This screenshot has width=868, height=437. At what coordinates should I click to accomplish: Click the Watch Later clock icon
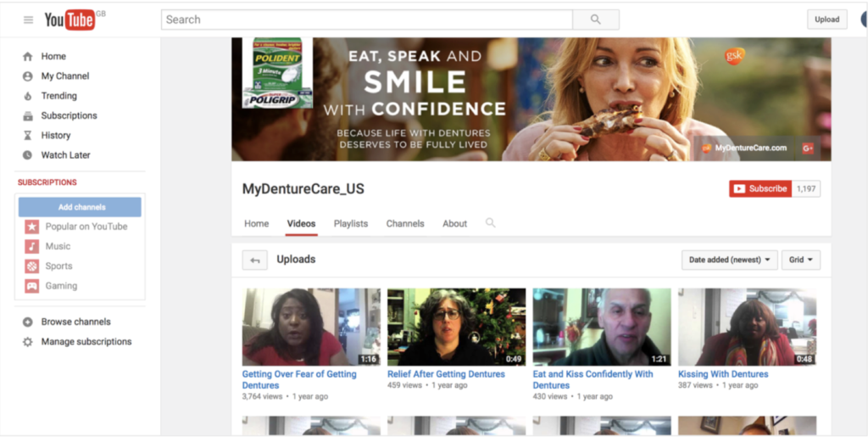[x=28, y=155]
